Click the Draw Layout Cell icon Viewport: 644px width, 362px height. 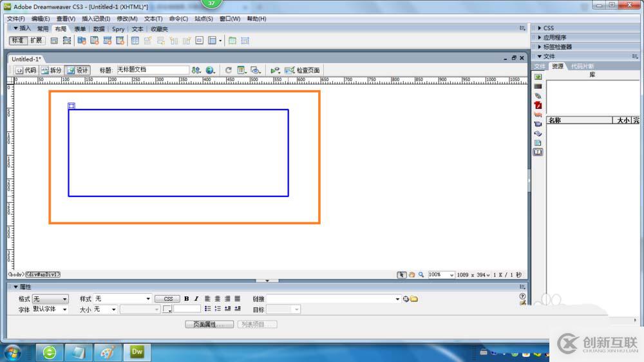[x=245, y=41]
